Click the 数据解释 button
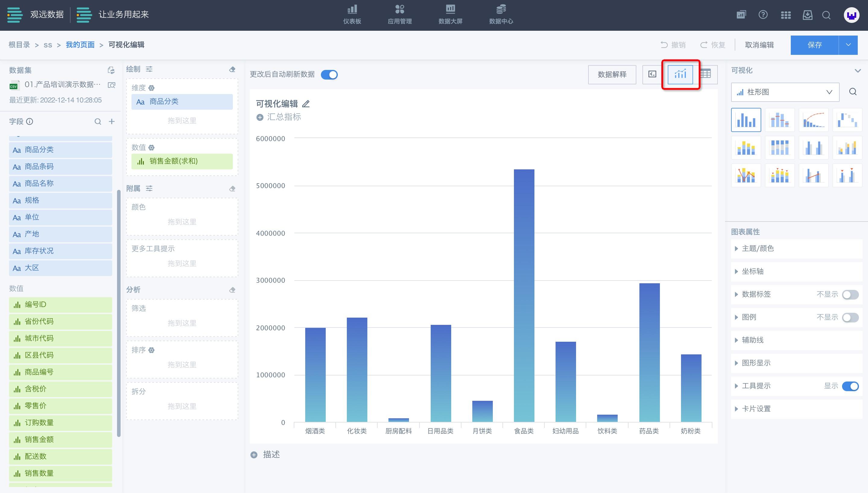868x493 pixels. point(612,74)
